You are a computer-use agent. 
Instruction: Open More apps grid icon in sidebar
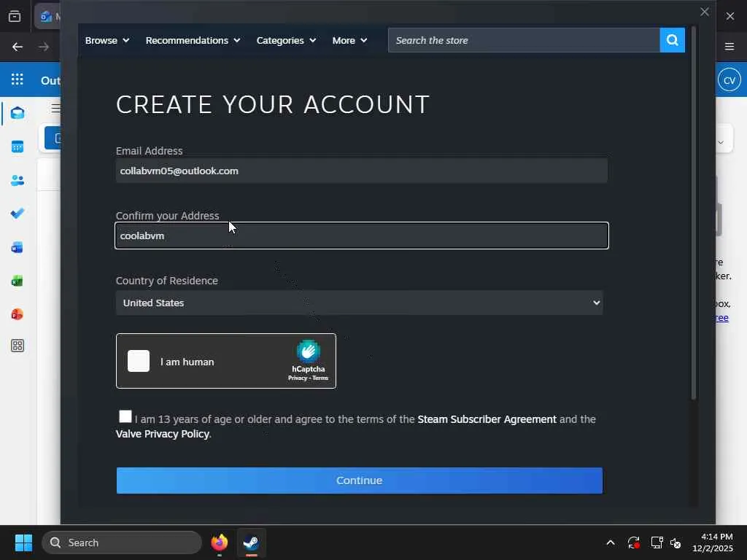[18, 346]
